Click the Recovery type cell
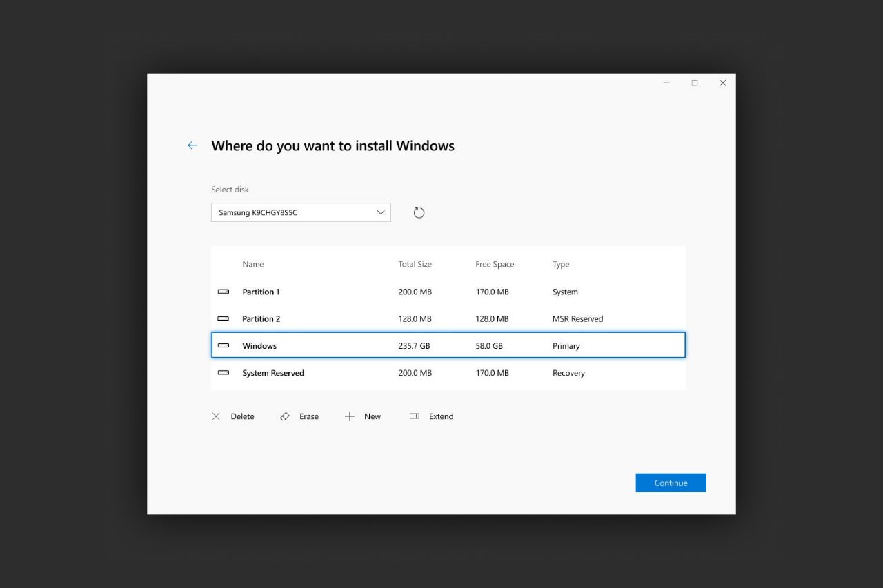The image size is (883, 588). point(568,373)
